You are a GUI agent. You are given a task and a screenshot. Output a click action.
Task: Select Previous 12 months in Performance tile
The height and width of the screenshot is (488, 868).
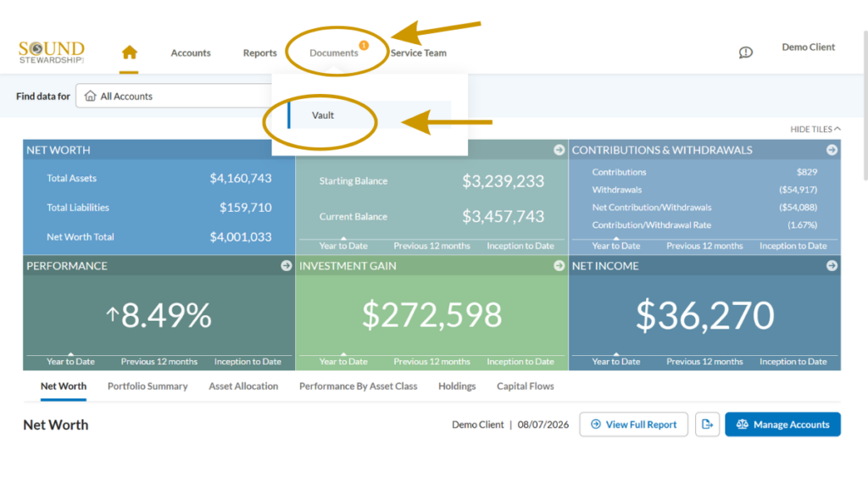[x=159, y=362]
